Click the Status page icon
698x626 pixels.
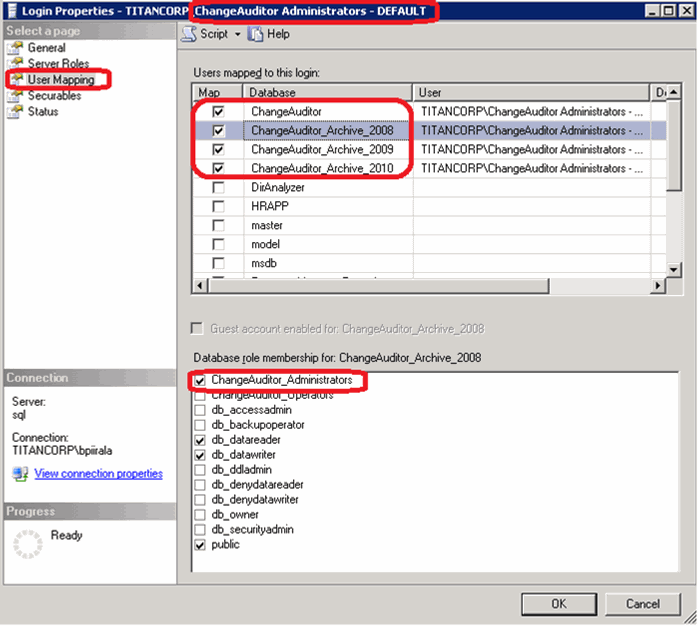(16, 112)
